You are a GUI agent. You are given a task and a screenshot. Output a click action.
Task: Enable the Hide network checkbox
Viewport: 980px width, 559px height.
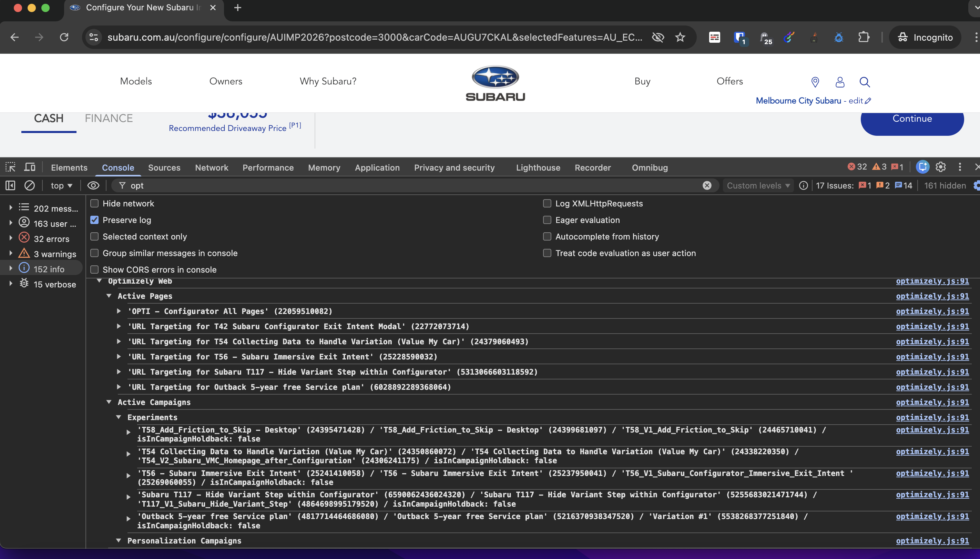coord(94,203)
